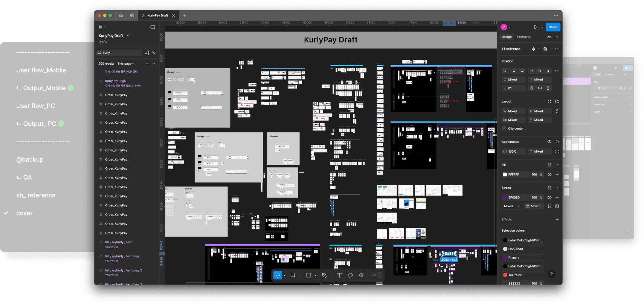Open a new tab with plus button
This screenshot has height=305, width=644.
(184, 15)
